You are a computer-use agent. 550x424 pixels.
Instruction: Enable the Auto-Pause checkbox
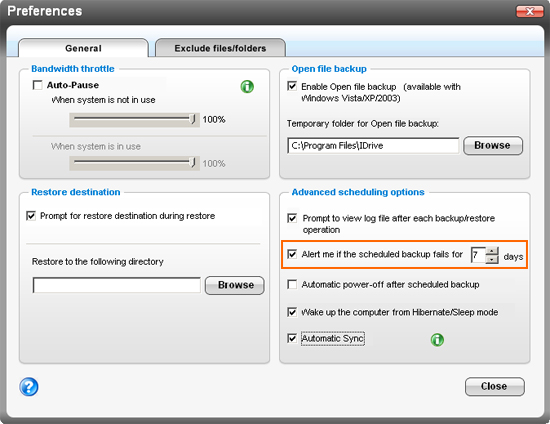(37, 85)
